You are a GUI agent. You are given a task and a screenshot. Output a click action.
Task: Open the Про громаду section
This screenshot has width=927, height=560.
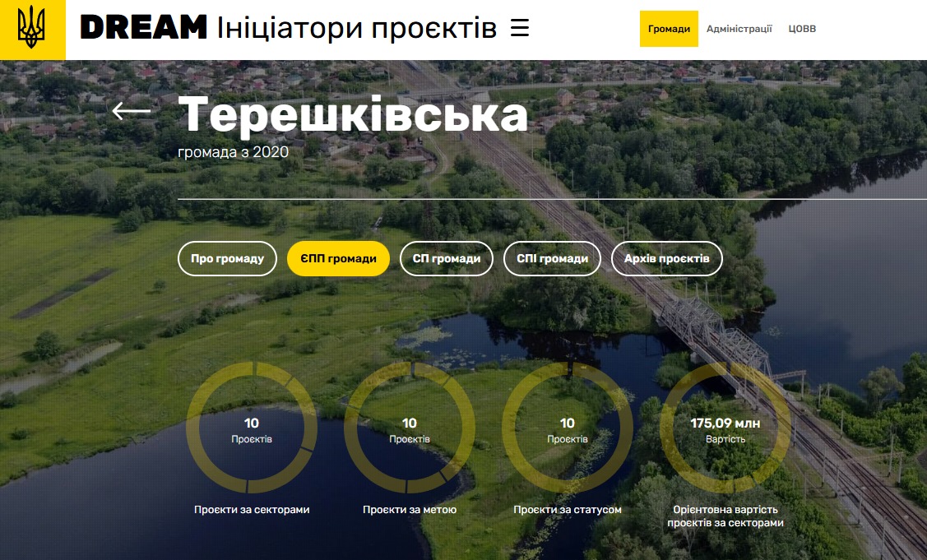coord(227,259)
